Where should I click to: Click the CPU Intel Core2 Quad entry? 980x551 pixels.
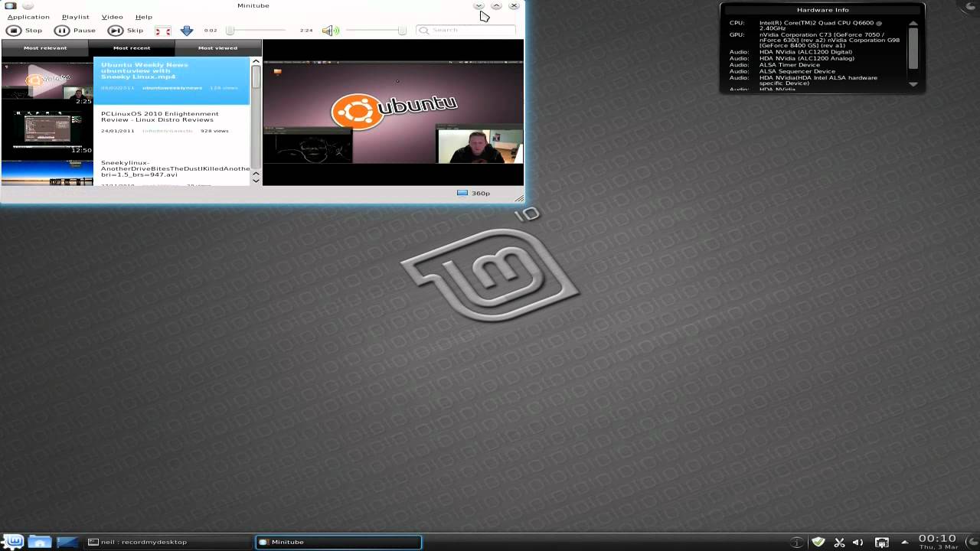tap(819, 25)
